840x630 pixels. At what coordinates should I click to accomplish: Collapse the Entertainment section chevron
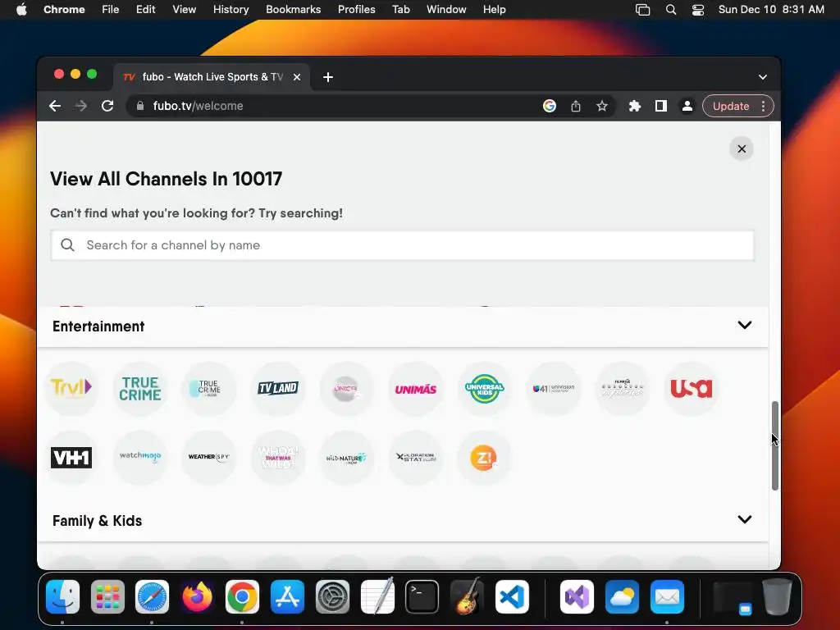click(x=745, y=325)
